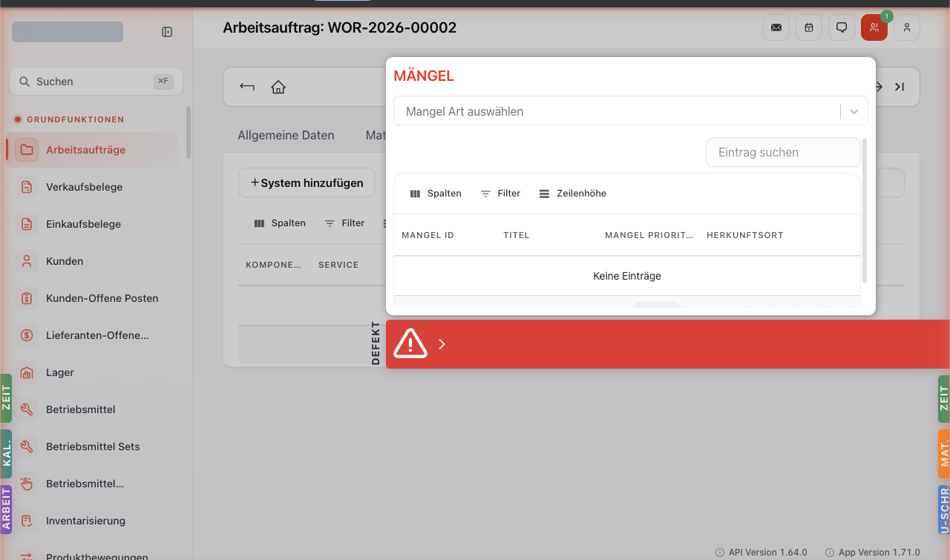
Task: Click GRUNDFUNKTIONEN section heading
Action: pyautogui.click(x=75, y=119)
